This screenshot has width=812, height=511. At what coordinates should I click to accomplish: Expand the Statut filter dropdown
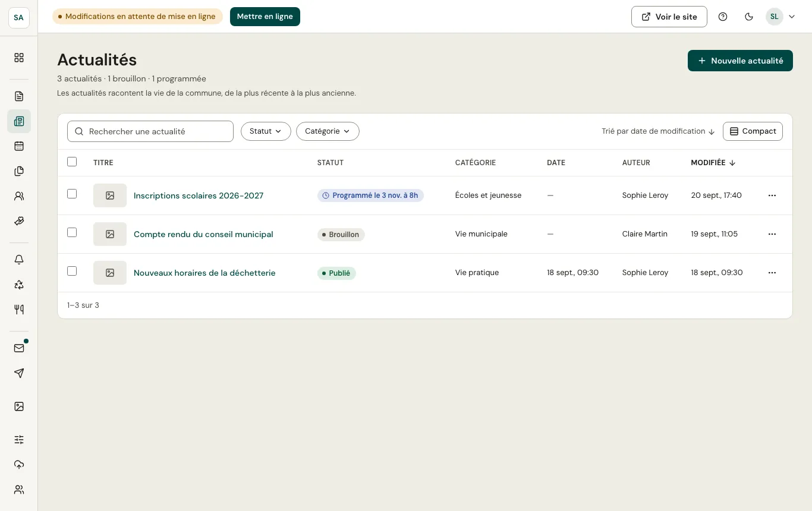[266, 131]
